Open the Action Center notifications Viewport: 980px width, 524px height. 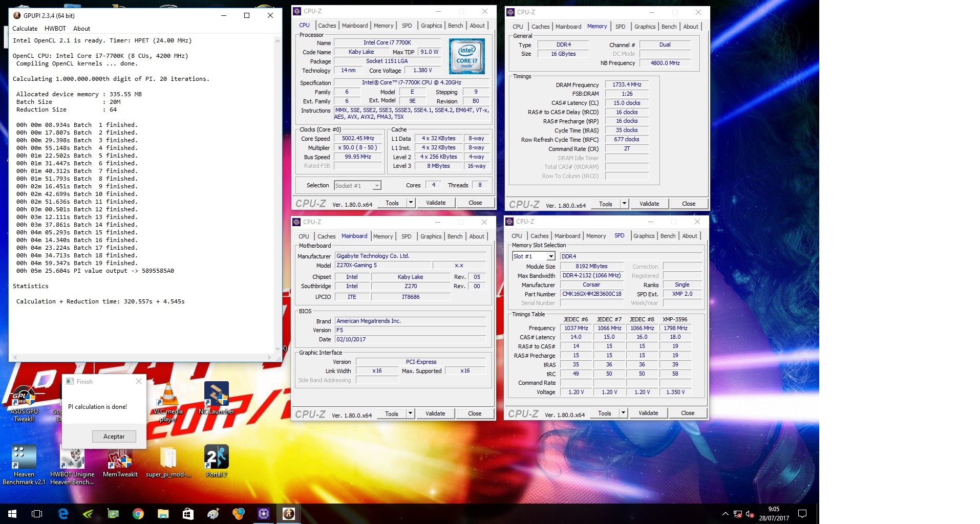[802, 514]
